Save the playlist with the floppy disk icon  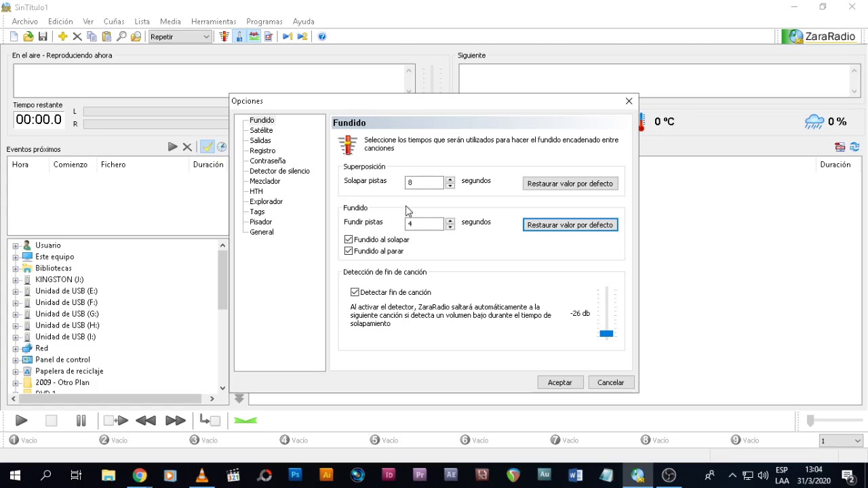coord(43,37)
